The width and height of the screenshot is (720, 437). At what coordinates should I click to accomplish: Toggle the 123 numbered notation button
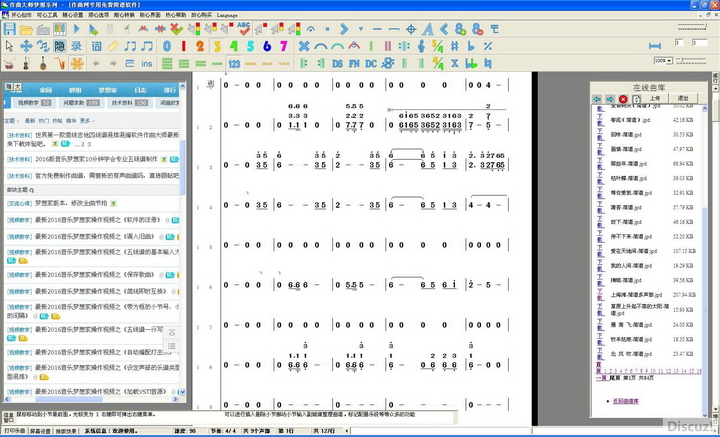(234, 63)
